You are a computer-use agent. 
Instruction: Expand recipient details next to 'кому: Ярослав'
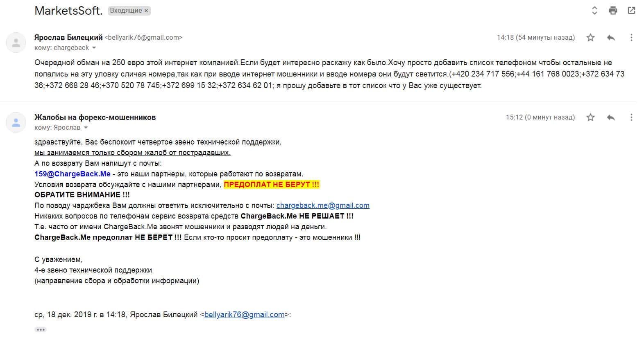86,128
